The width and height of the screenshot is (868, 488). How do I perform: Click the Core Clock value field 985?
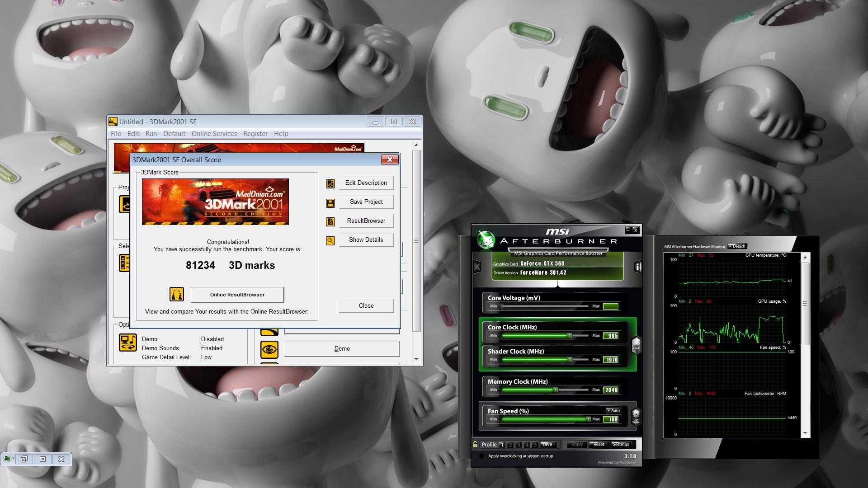611,336
